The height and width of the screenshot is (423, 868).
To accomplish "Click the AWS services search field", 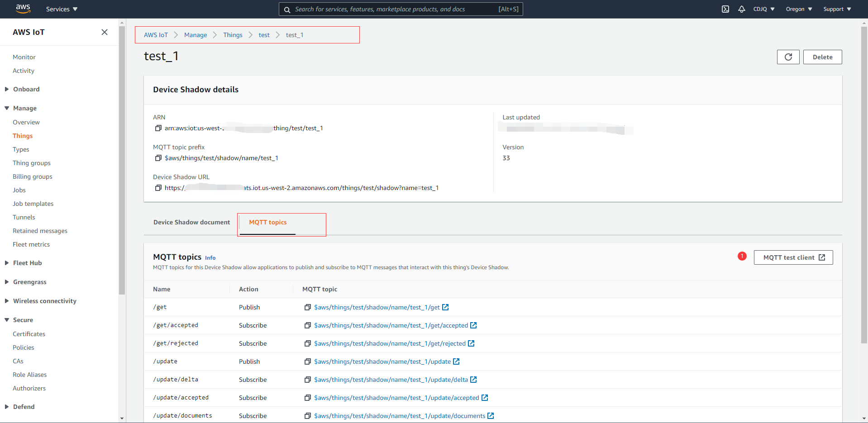I will (x=401, y=9).
